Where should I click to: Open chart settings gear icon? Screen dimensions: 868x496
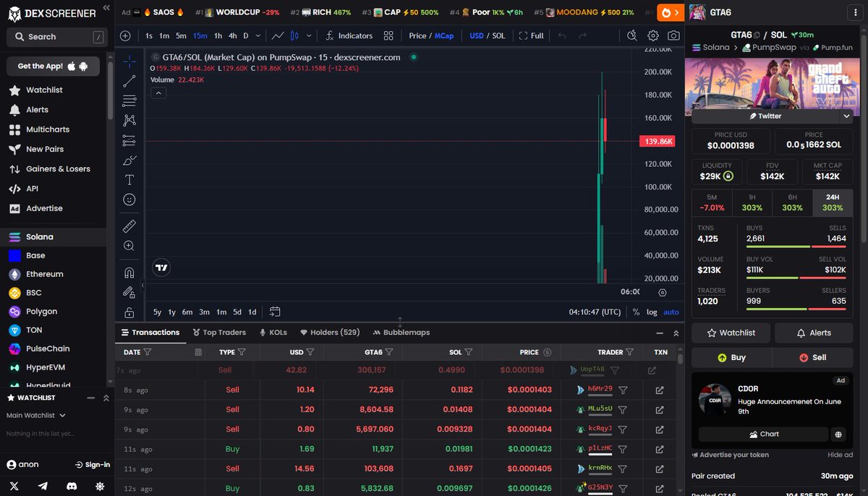(653, 35)
